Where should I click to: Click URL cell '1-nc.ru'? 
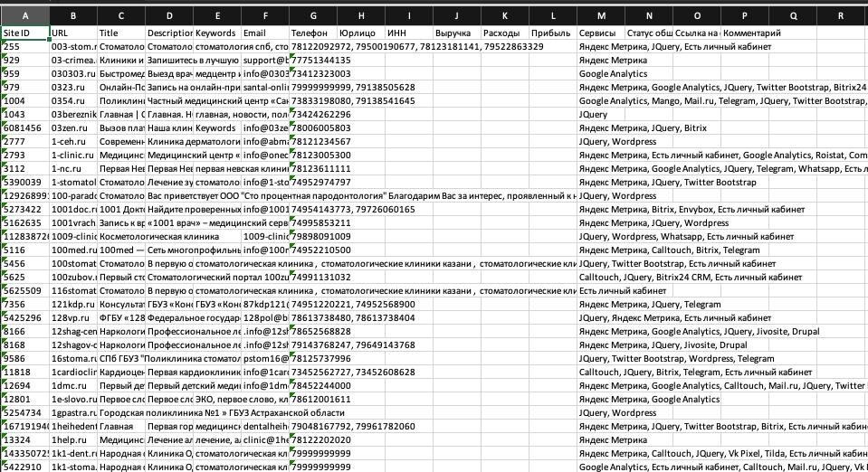coord(73,169)
